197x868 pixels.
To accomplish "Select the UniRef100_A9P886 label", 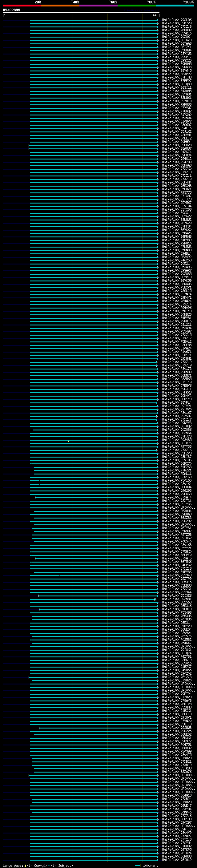I will point(177,104).
